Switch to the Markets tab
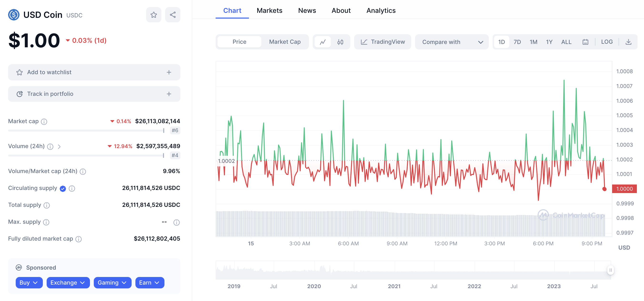This screenshot has width=644, height=301. click(269, 10)
